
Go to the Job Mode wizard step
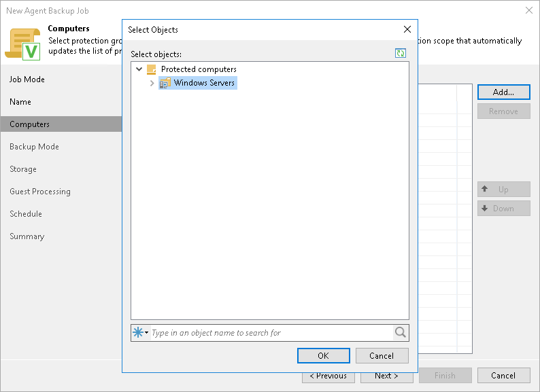click(27, 79)
